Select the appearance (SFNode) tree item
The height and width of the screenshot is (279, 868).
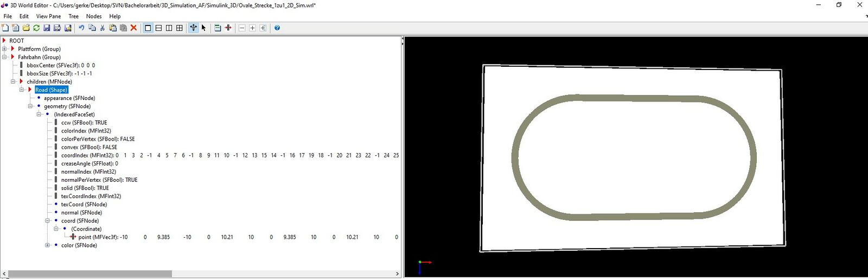69,98
